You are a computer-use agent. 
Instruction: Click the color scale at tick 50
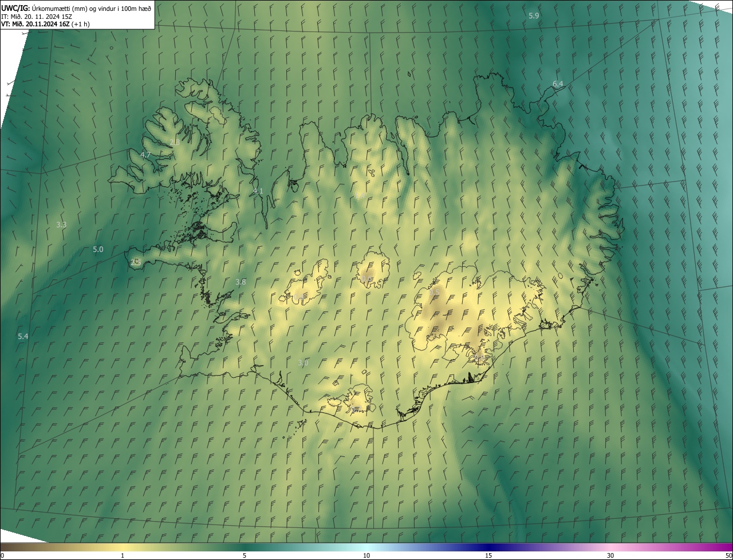point(728,555)
